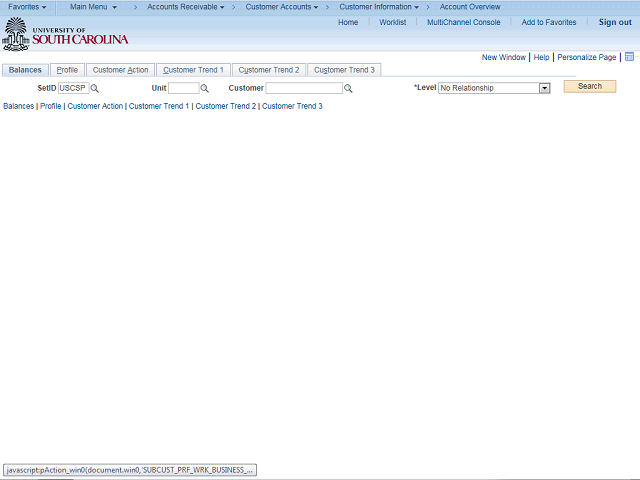Open the Unit lookup magnifier icon
Image resolution: width=640 pixels, height=480 pixels.
(x=204, y=89)
